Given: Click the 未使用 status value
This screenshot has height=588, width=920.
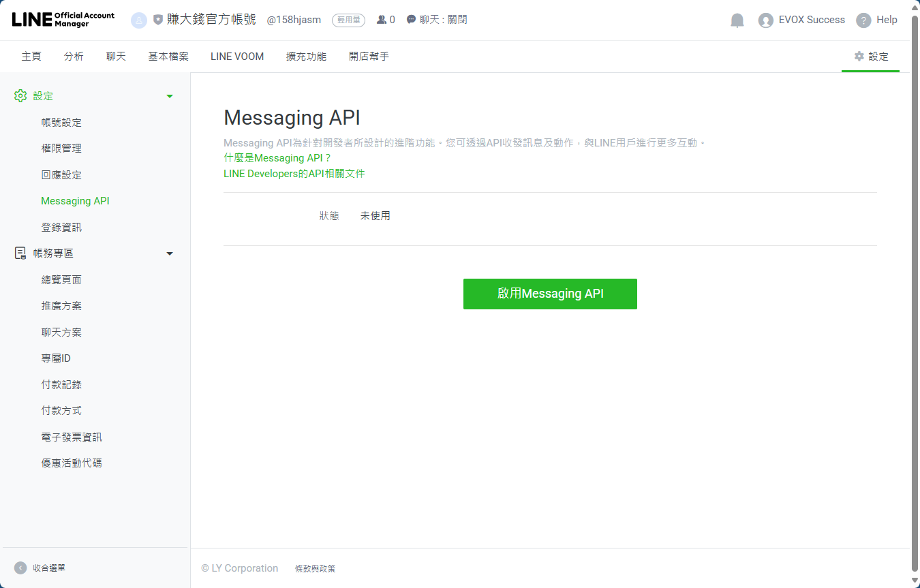Looking at the screenshot, I should coord(375,216).
